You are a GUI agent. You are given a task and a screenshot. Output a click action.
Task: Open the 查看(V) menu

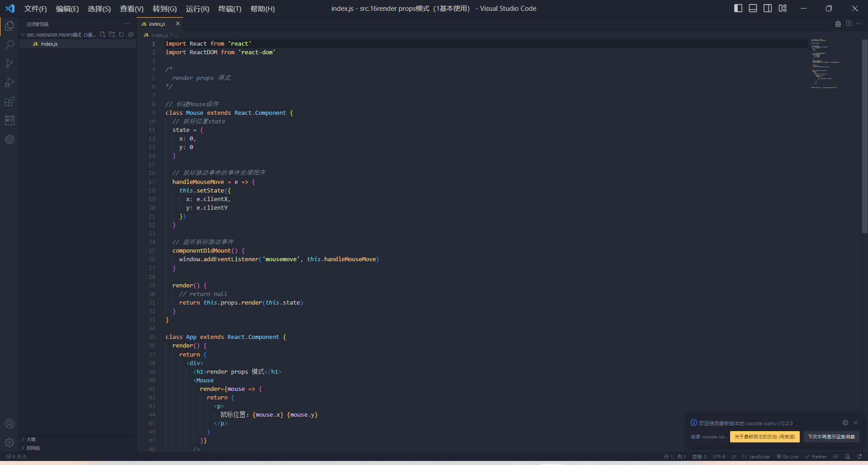click(x=132, y=9)
